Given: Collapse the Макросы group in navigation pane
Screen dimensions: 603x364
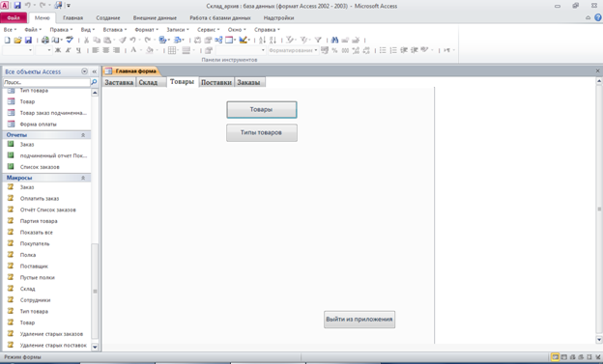Looking at the screenshot, I should click(83, 178).
